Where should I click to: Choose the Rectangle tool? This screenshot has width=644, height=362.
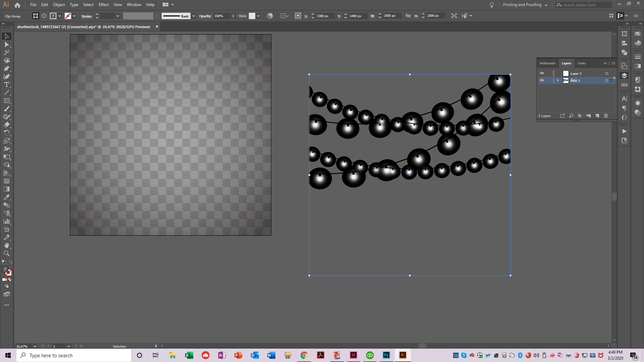pos(6,101)
